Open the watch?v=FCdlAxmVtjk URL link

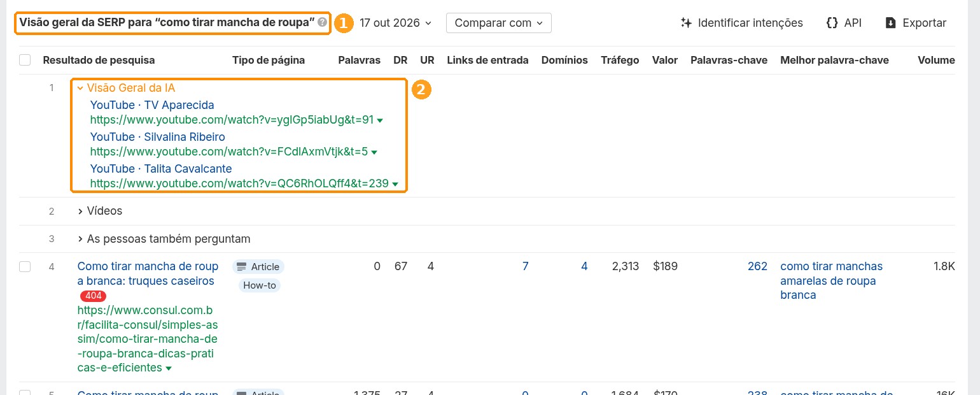tap(229, 152)
